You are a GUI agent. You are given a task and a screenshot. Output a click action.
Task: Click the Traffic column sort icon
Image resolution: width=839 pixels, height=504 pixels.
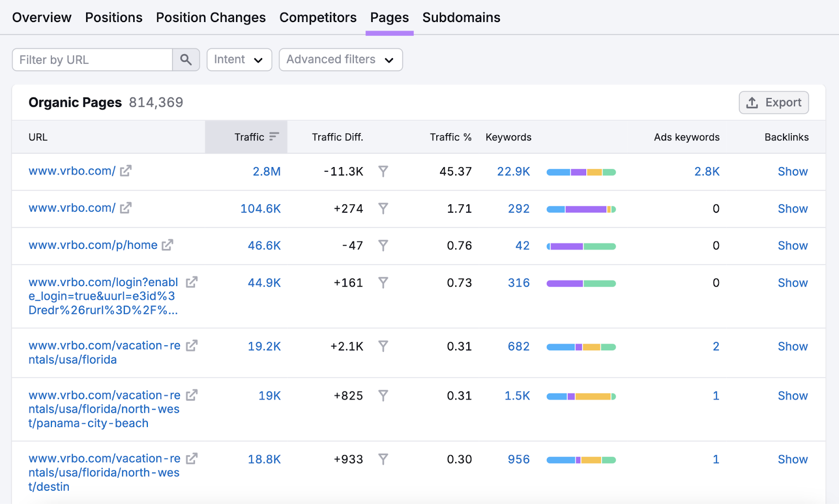(x=274, y=137)
